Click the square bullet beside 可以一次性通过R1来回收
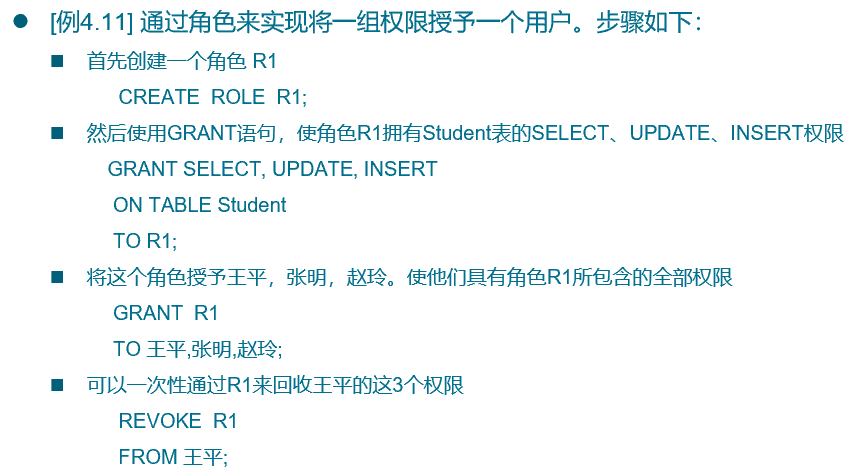Viewport: 865px width, 471px height. pos(57,384)
